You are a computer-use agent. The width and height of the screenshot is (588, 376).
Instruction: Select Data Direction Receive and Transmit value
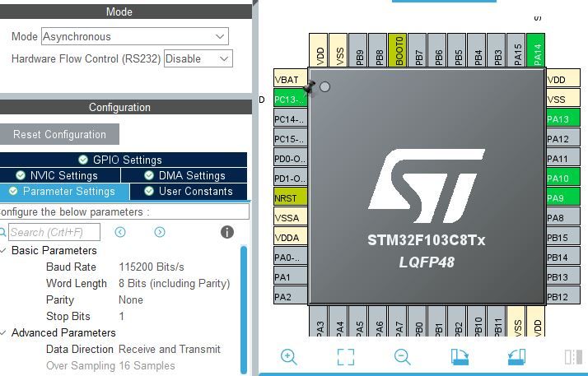170,349
